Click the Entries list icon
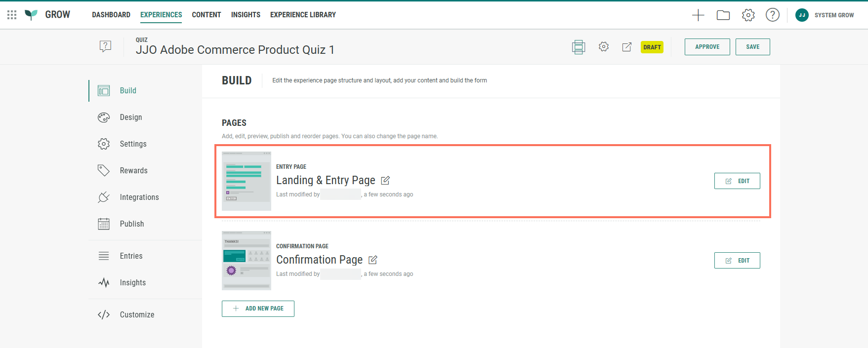Viewport: 868px width, 348px height. (104, 256)
